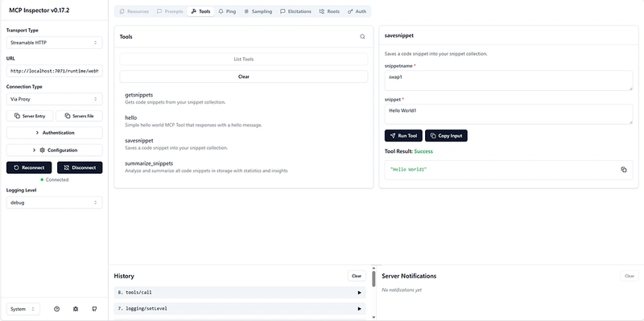Clear the Server Notifications panel
The image size is (644, 321).
[630, 276]
